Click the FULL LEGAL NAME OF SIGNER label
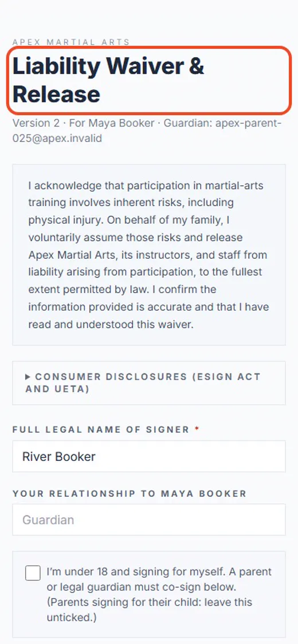This screenshot has width=298, height=644. click(x=101, y=429)
